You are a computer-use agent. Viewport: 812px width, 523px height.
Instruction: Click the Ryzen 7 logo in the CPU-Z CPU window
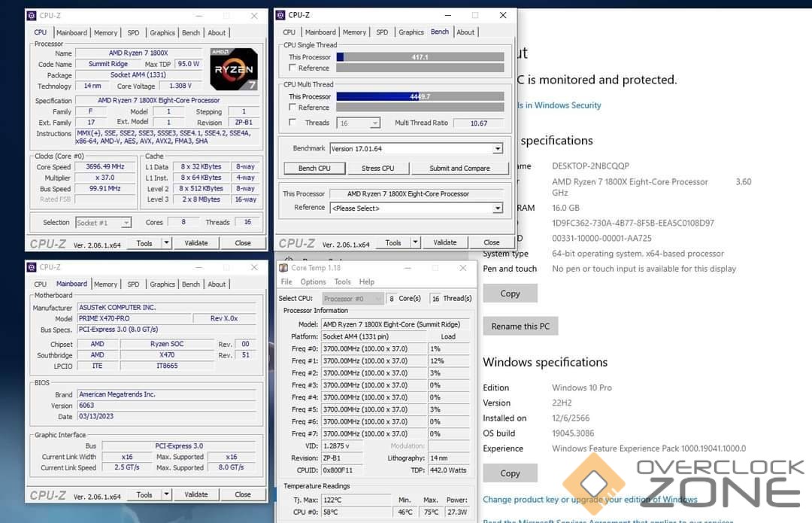coord(234,69)
